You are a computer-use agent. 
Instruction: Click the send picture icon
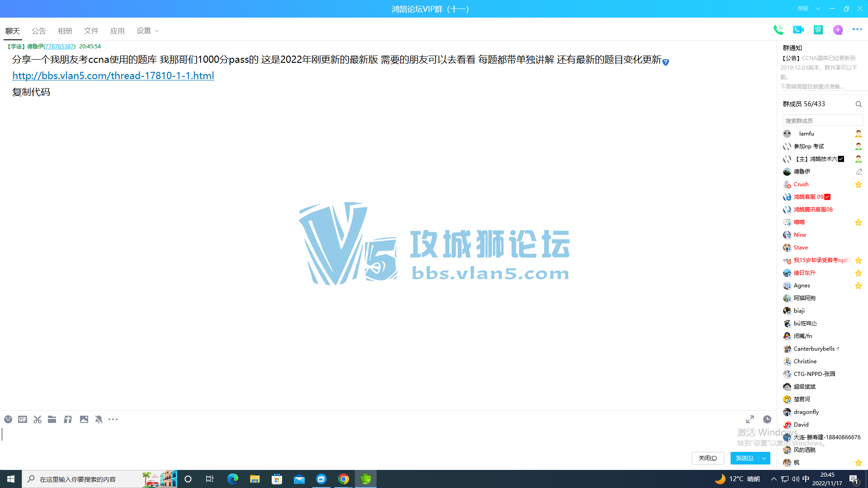click(x=84, y=419)
